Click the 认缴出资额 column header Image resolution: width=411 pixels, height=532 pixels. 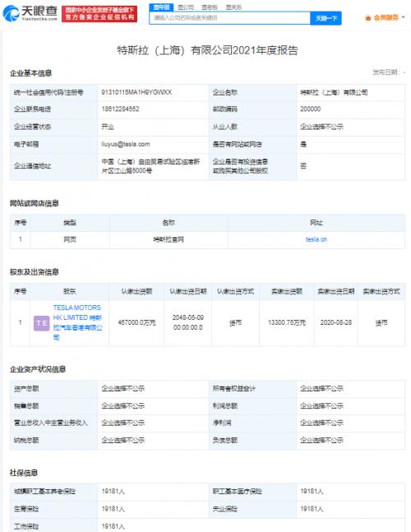136,291
